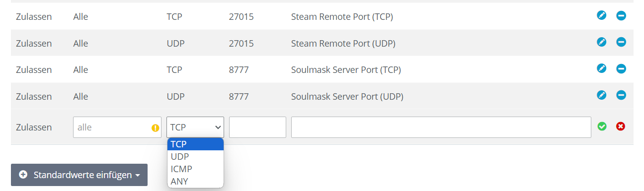The width and height of the screenshot is (644, 191).
Task: Focus the 'alle' source input field
Action: [x=117, y=127]
